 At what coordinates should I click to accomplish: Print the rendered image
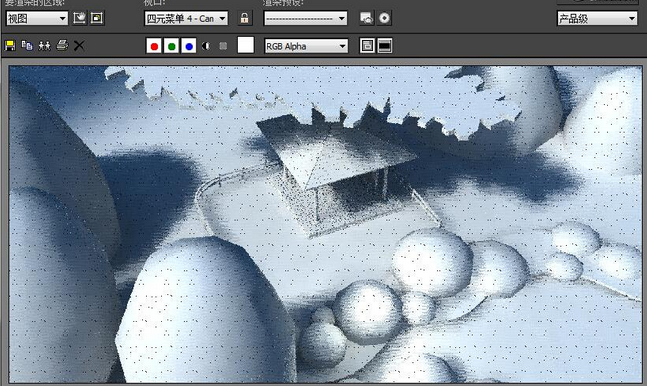(62, 45)
